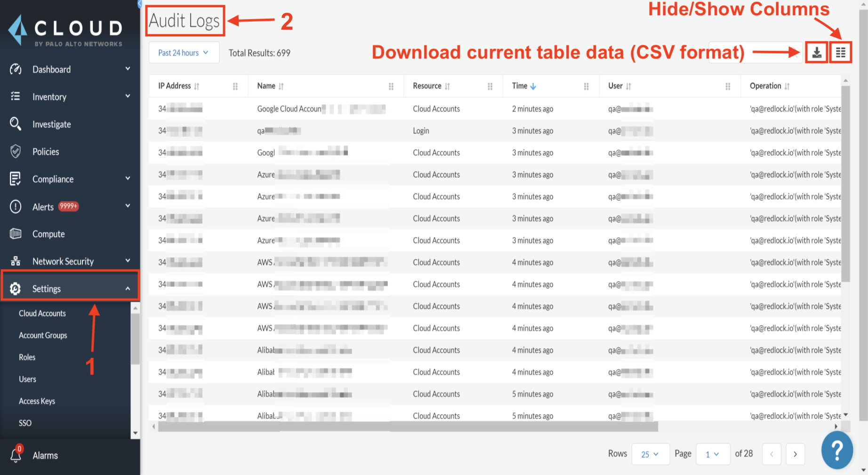Click the Dashboard gauge icon
Image resolution: width=868 pixels, height=475 pixels.
pyautogui.click(x=16, y=69)
